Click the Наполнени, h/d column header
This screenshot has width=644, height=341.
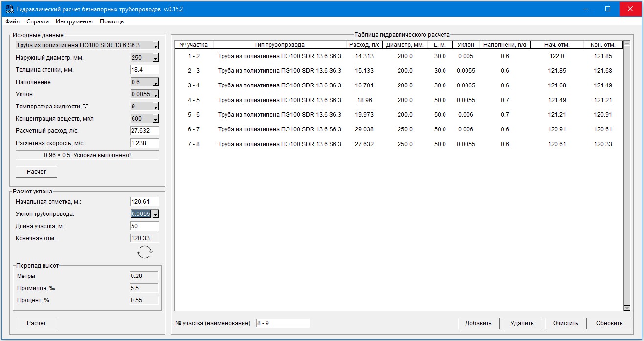(x=505, y=45)
